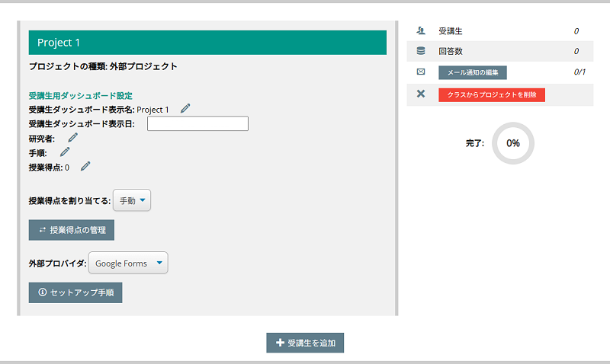The height and width of the screenshot is (364, 610).
Task: Click the X icon beside the delete button
Action: (421, 94)
